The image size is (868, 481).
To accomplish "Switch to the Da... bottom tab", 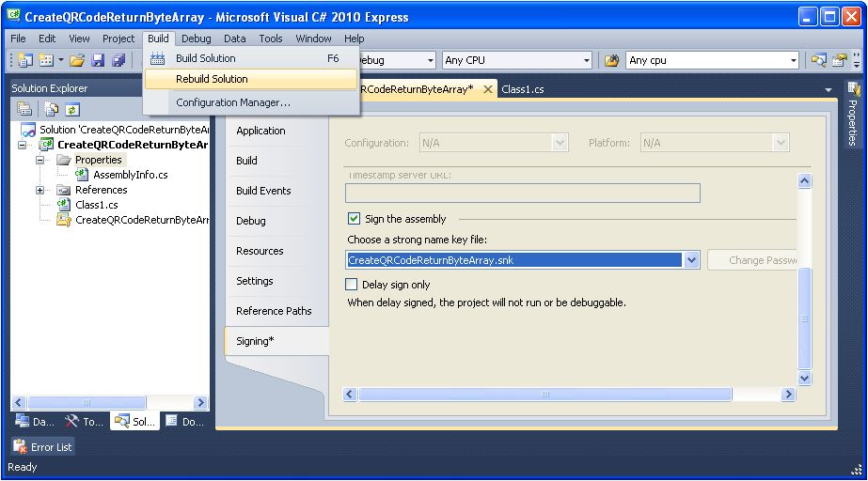I will point(34,421).
